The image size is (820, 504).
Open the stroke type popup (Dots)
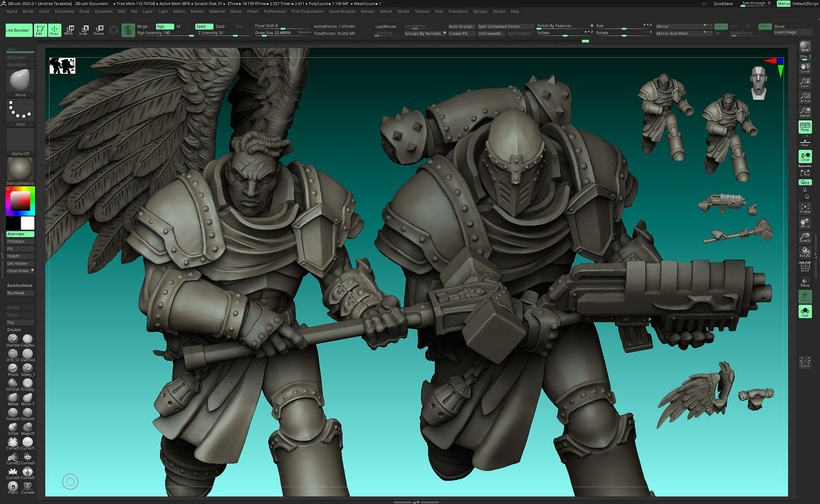[20, 112]
